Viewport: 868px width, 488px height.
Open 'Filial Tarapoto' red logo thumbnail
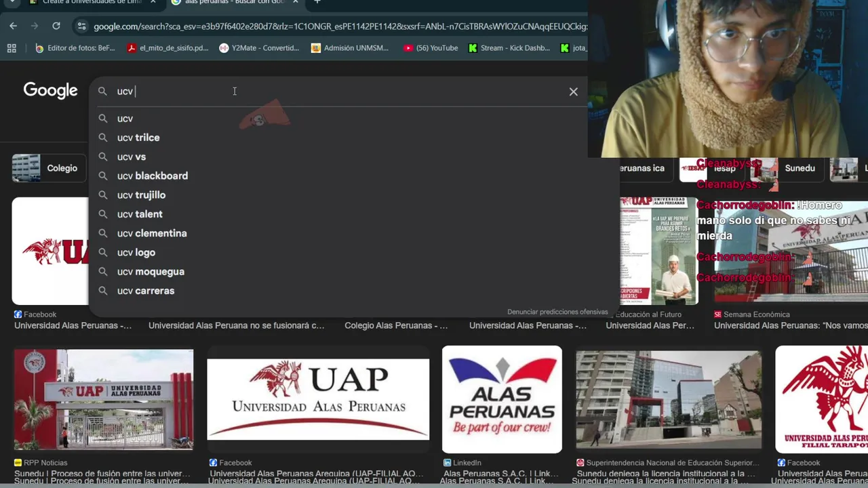(x=822, y=399)
